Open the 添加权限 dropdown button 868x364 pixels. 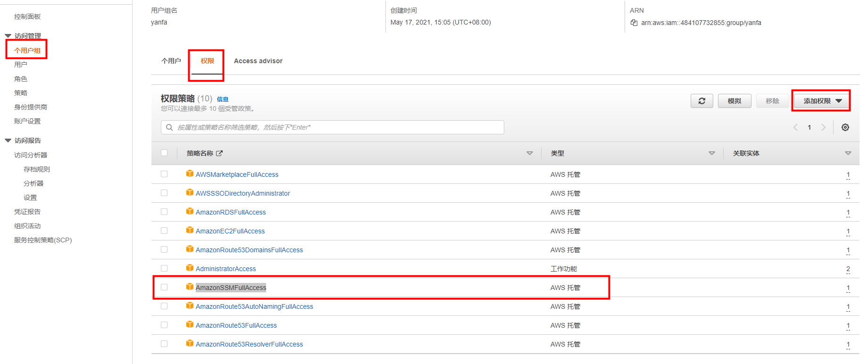(821, 101)
